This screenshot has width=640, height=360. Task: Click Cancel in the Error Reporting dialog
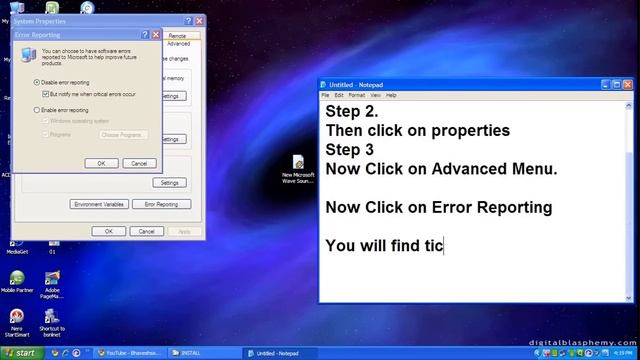(139, 163)
